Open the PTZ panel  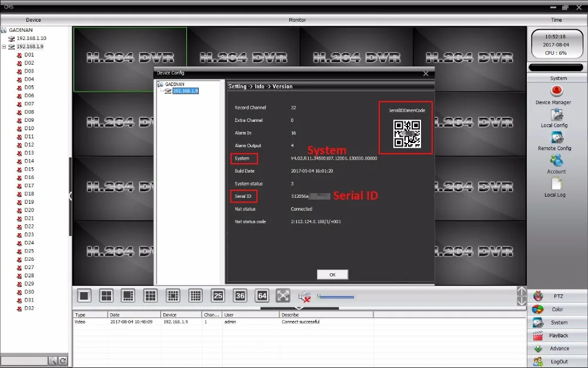(x=557, y=296)
